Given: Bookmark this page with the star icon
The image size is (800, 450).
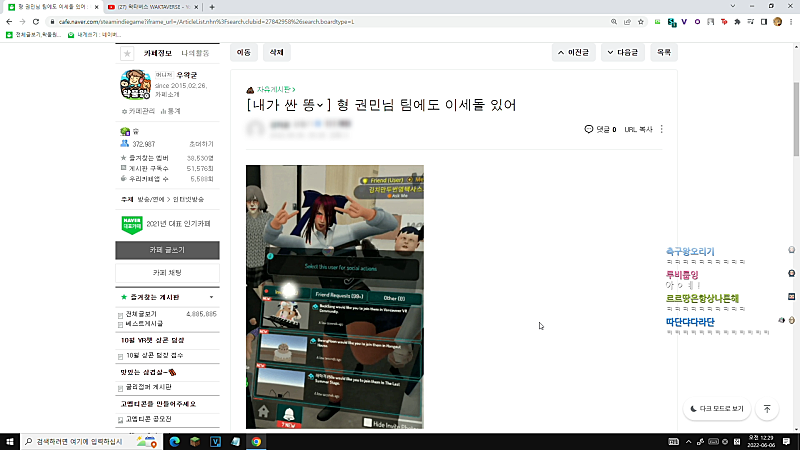Looking at the screenshot, I should pyautogui.click(x=641, y=21).
